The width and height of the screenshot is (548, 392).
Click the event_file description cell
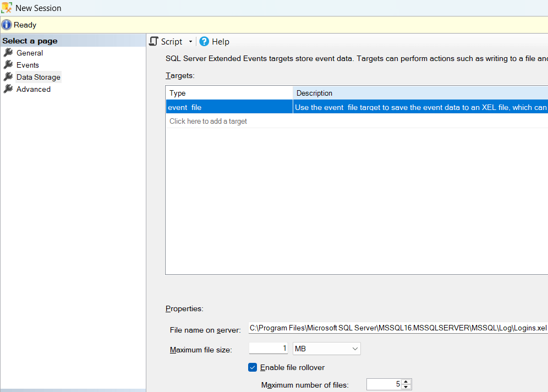pyautogui.click(x=420, y=107)
